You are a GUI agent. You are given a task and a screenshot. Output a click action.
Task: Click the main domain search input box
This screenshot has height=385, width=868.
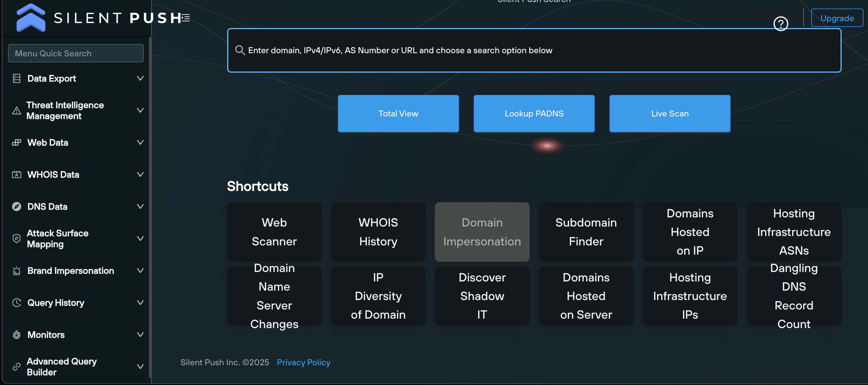(x=534, y=50)
